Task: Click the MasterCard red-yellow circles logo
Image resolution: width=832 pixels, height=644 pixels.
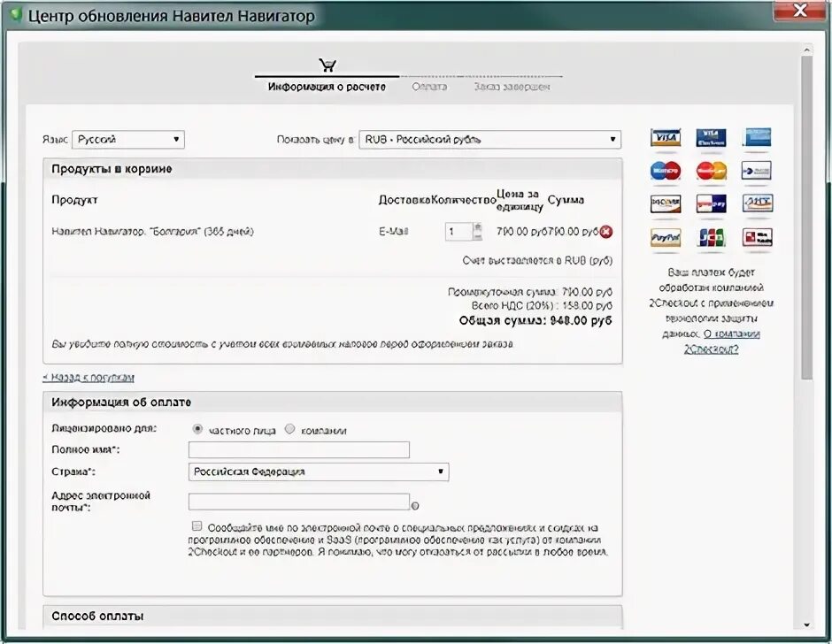Action: (x=711, y=171)
